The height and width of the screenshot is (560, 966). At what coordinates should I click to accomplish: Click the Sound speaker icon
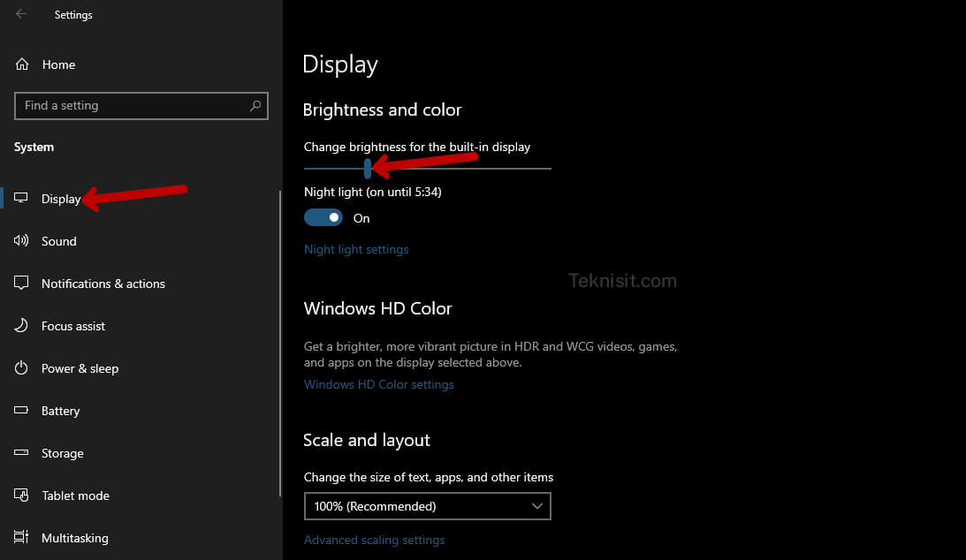click(21, 240)
